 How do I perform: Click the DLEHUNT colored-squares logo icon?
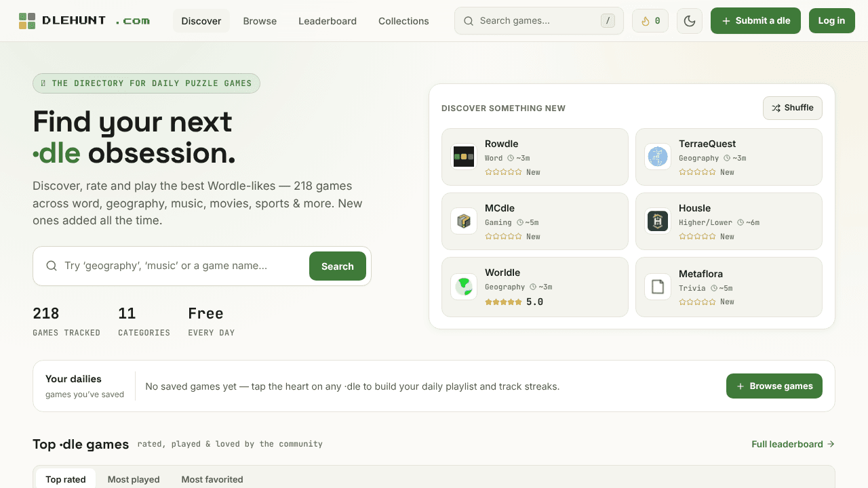point(27,21)
